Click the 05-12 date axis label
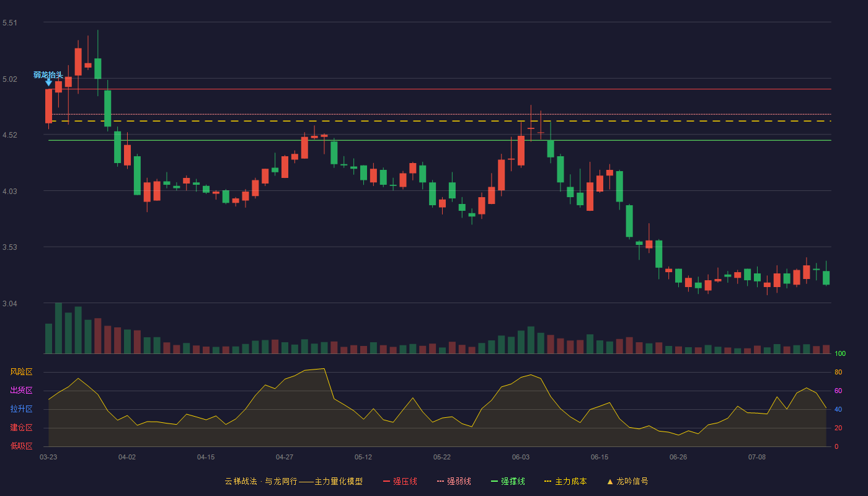This screenshot has height=496, width=868. pos(363,457)
